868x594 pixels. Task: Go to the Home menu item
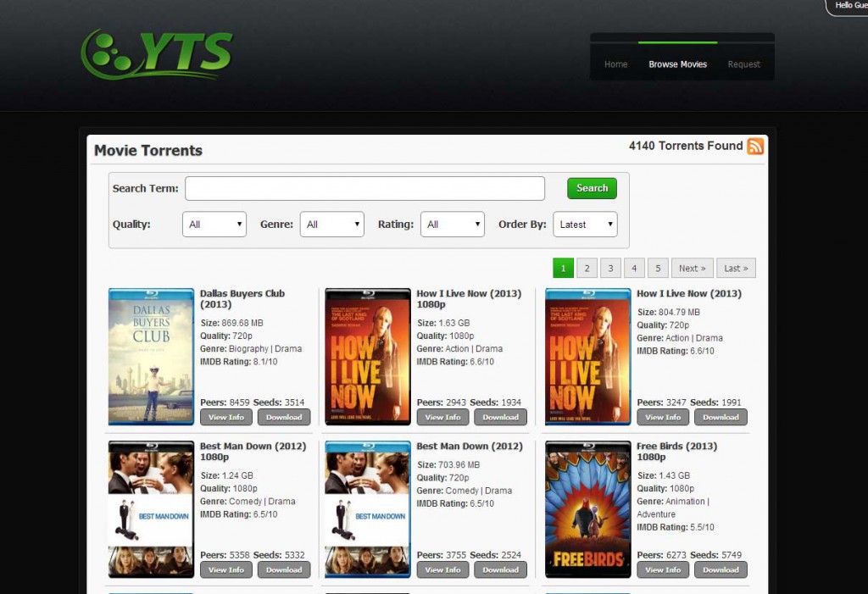(615, 64)
